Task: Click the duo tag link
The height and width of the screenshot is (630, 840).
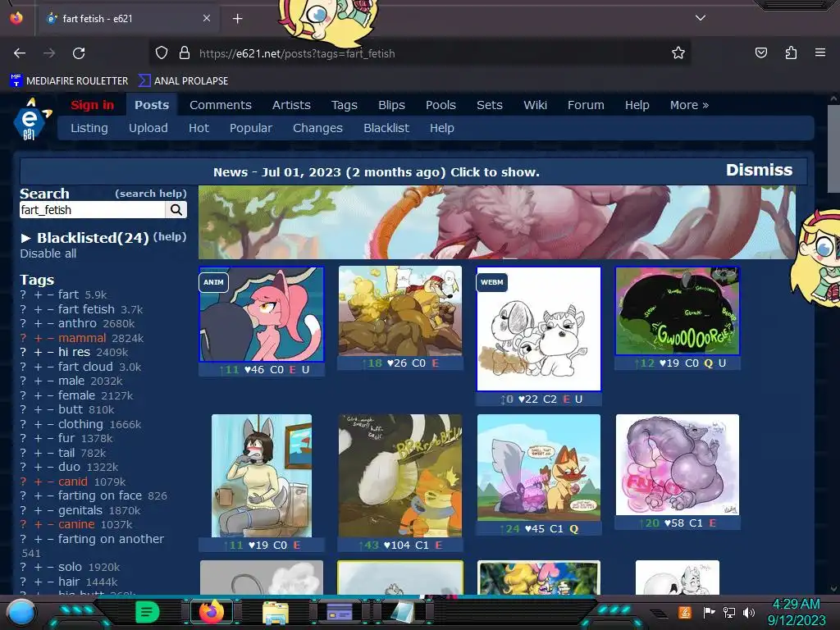Action: (69, 467)
